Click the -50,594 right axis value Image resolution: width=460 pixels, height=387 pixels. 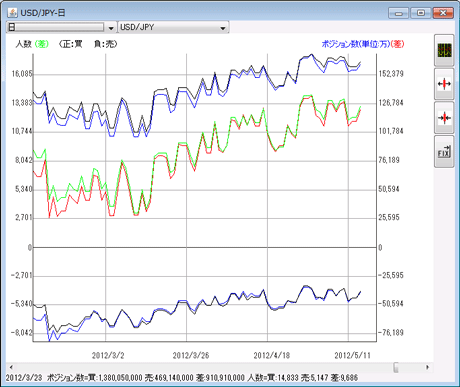coord(391,304)
